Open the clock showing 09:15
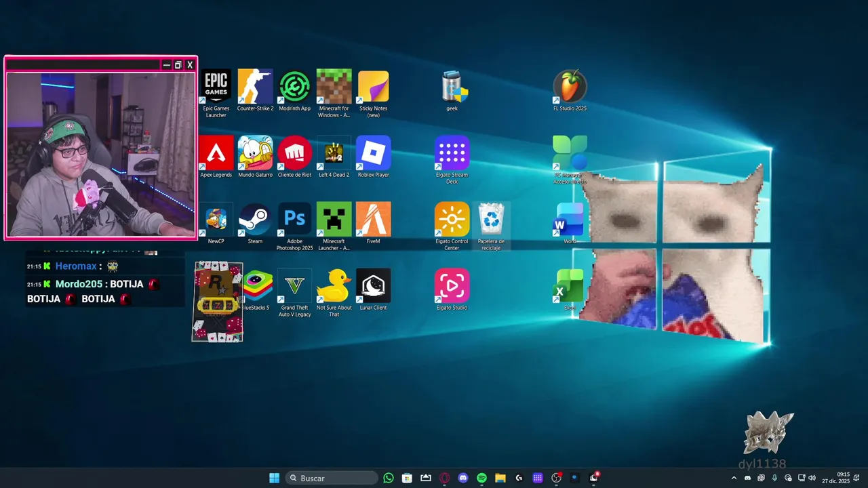868x488 pixels. click(835, 478)
